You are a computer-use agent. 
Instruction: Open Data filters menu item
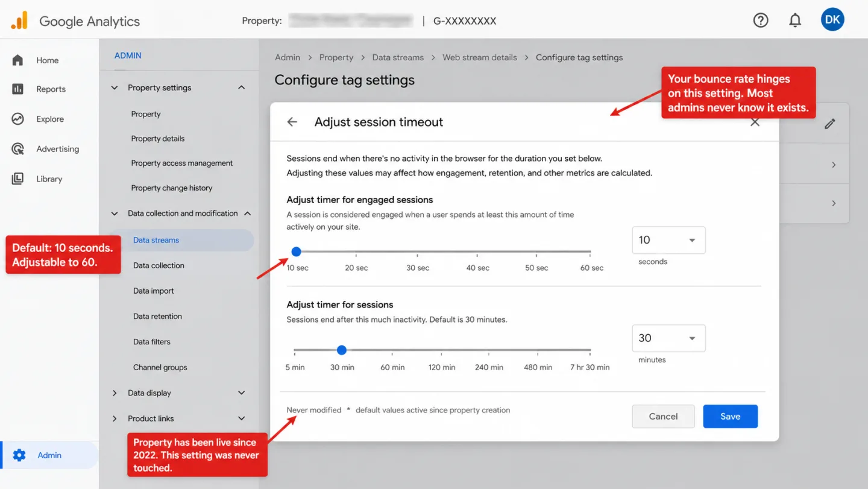151,342
